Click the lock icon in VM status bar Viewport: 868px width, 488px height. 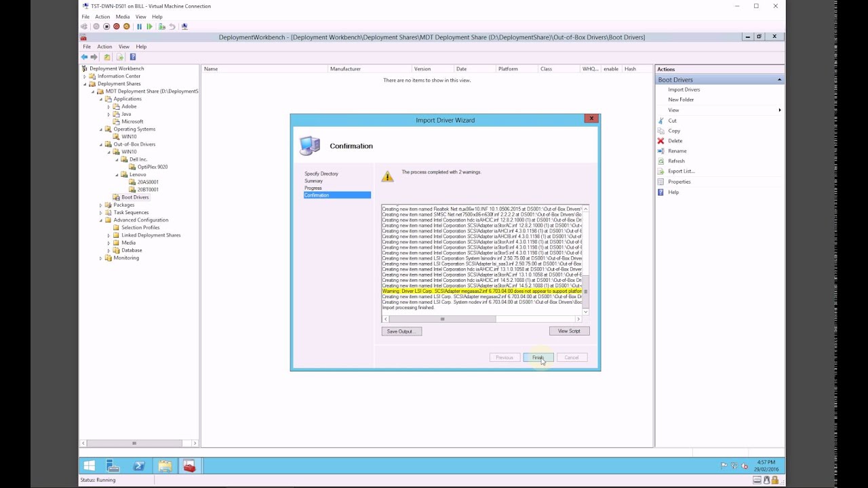click(x=774, y=481)
